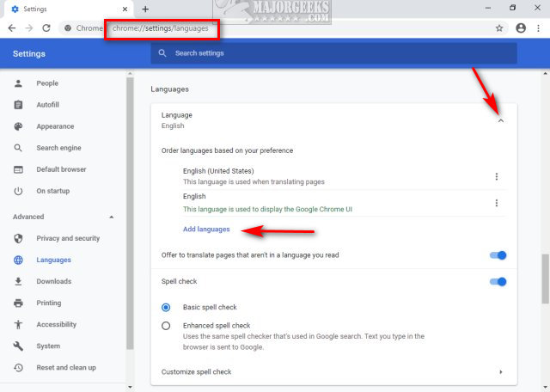This screenshot has width=550, height=392.
Task: Open Search engine settings section
Action: pyautogui.click(x=58, y=148)
